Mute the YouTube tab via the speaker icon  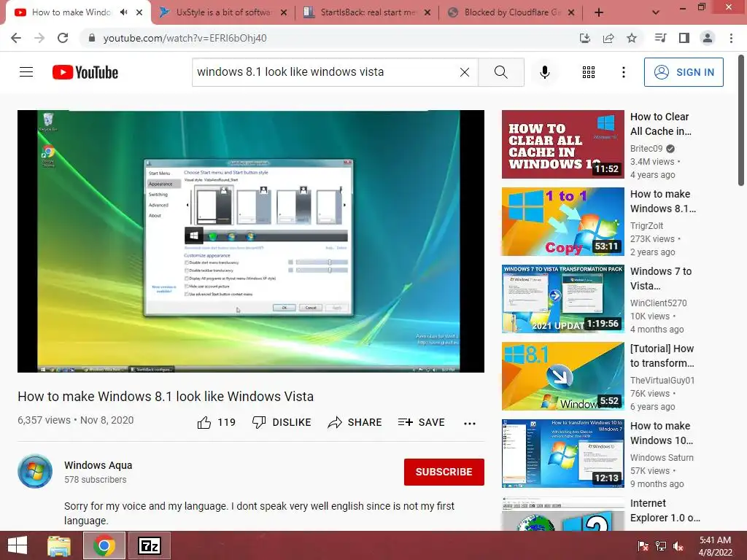[x=124, y=12]
